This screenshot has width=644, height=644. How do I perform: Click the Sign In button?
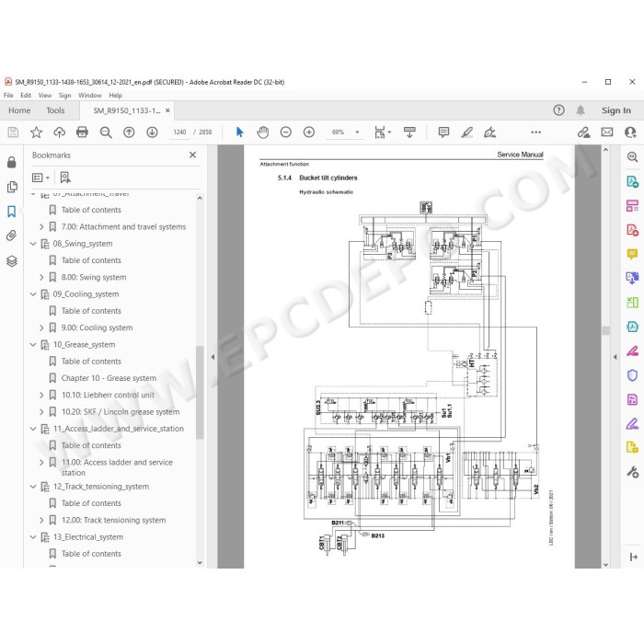coord(616,110)
